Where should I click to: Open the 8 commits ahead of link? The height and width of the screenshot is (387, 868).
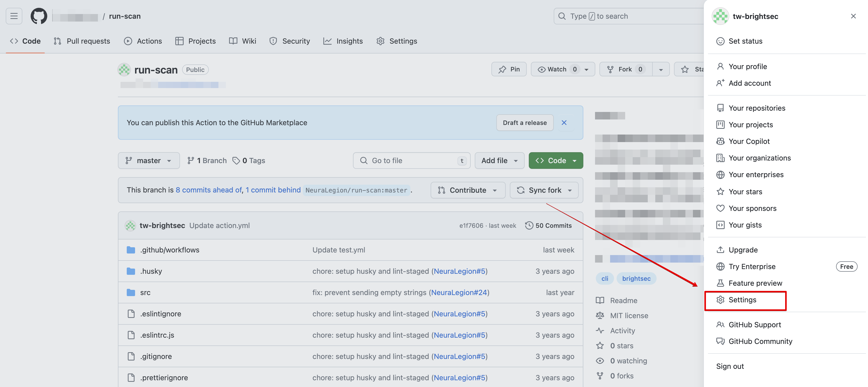(x=209, y=190)
